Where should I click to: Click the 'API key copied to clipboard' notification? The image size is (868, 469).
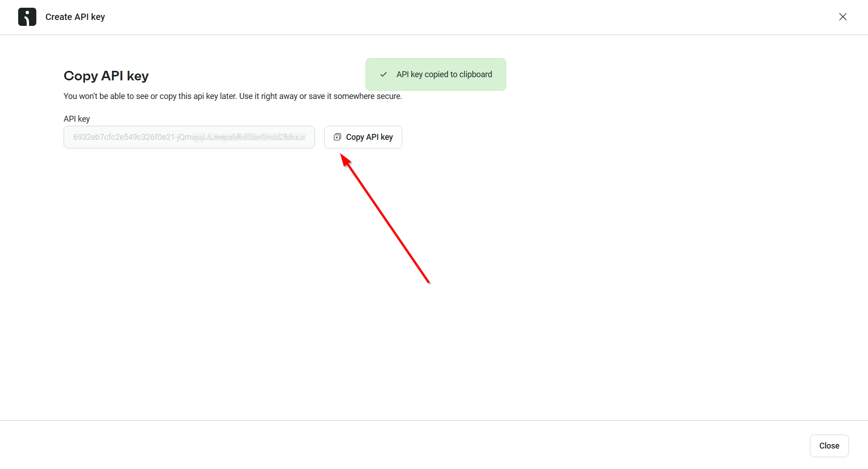pos(436,74)
